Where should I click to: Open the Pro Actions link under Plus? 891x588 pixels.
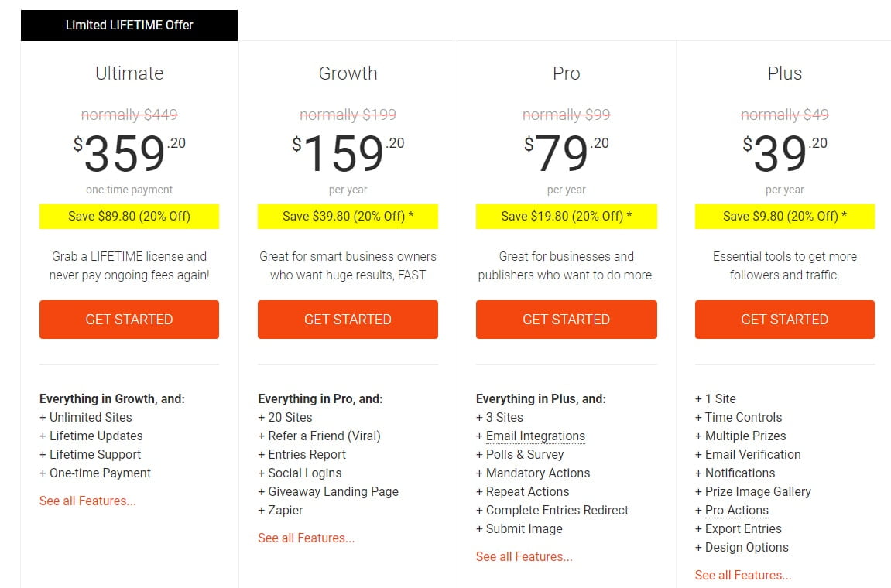click(736, 510)
